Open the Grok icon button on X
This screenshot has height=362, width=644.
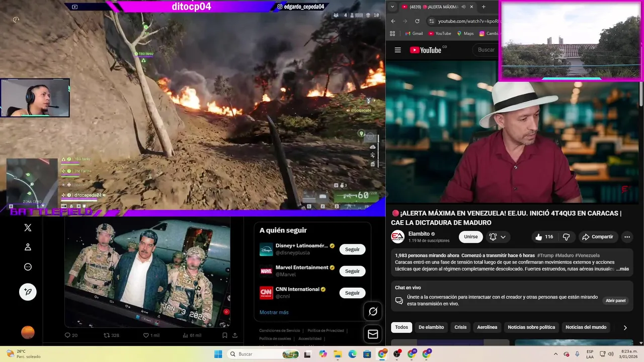(x=373, y=312)
